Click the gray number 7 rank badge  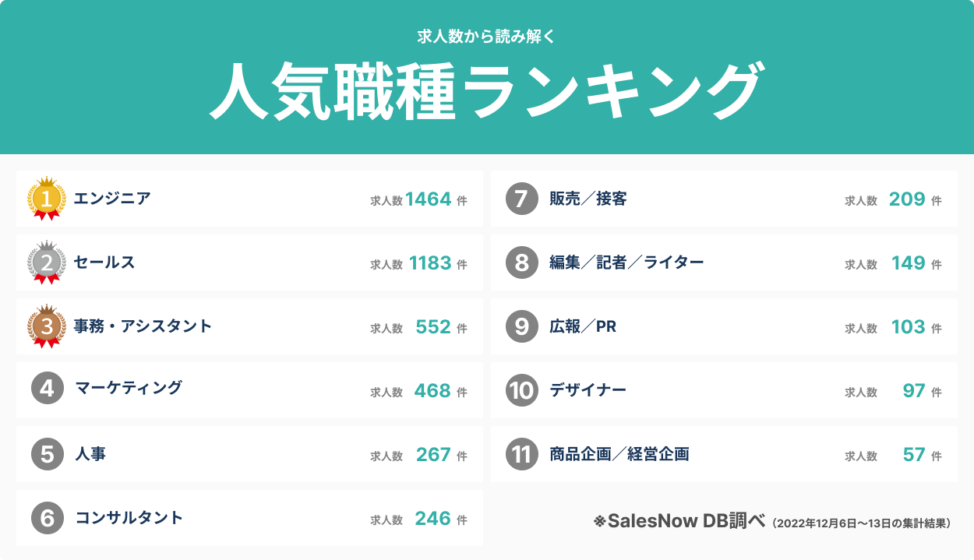[522, 199]
